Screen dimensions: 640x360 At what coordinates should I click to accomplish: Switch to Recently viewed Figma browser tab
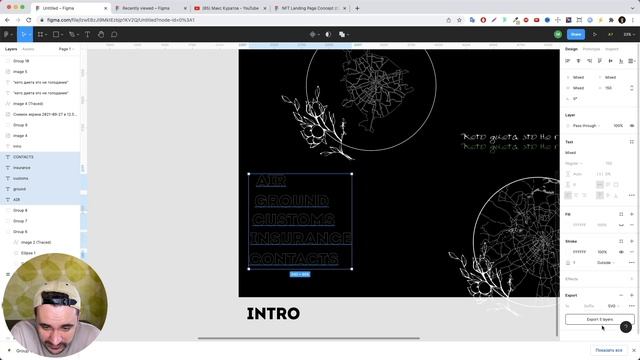(x=150, y=8)
